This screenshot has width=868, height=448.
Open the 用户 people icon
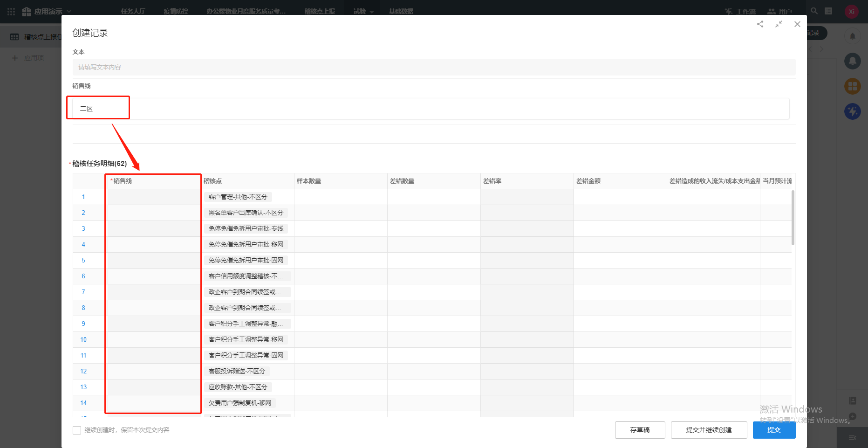coord(772,11)
